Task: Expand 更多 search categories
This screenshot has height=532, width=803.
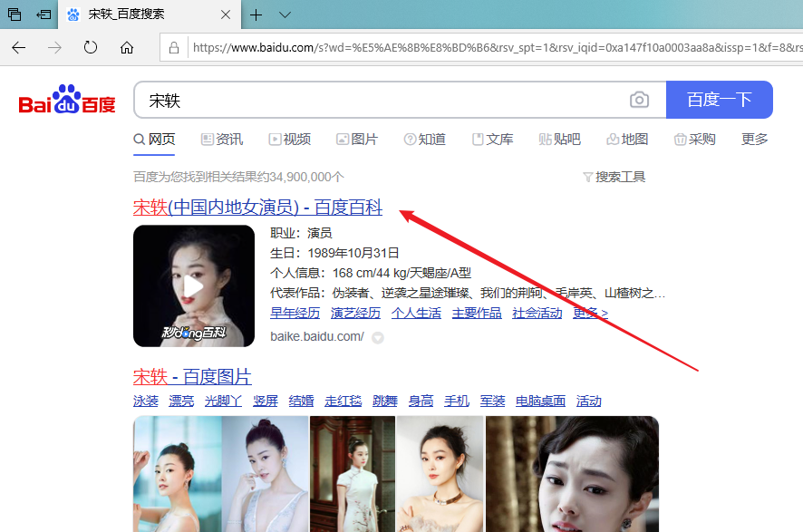Action: (x=754, y=139)
